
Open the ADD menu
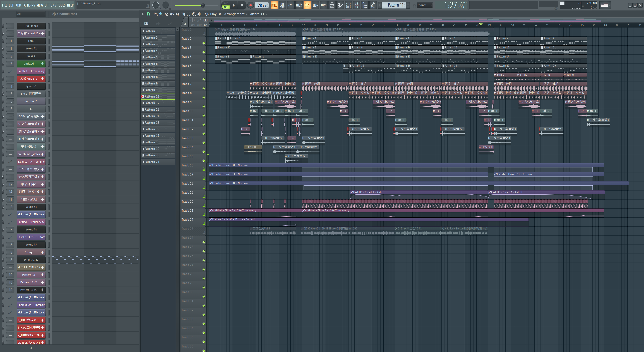coord(18,5)
